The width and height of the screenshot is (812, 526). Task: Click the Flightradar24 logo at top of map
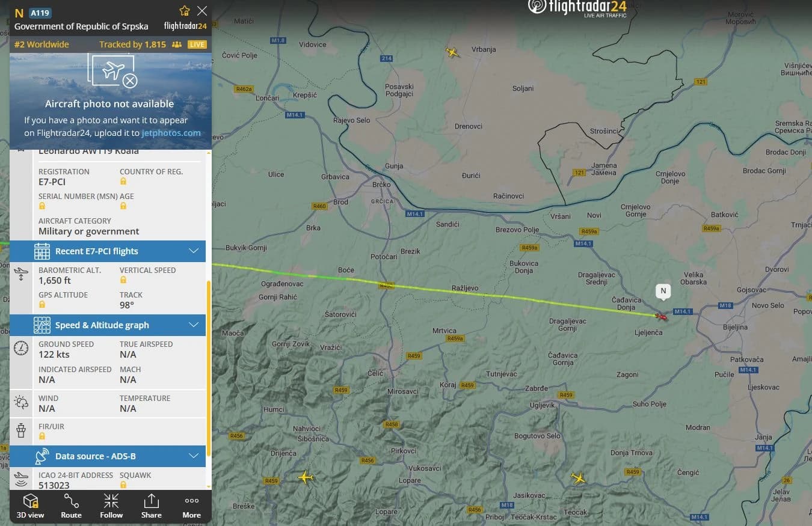pyautogui.click(x=577, y=8)
